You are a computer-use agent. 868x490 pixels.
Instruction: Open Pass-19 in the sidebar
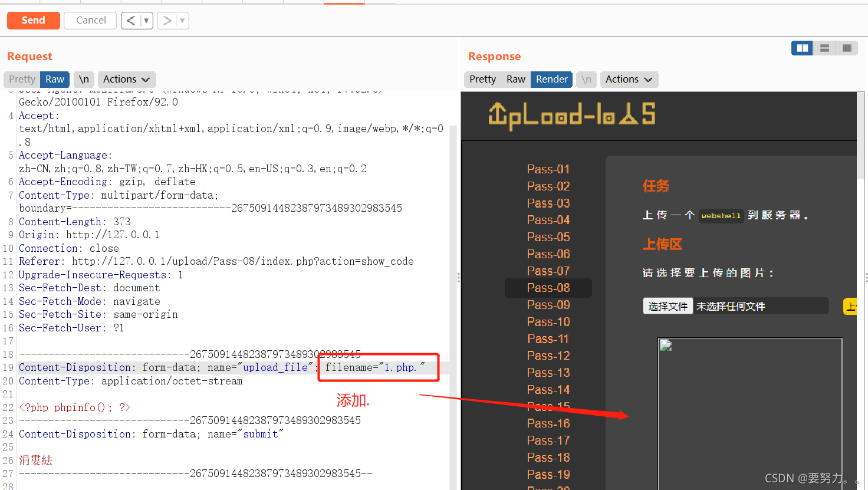pos(548,475)
